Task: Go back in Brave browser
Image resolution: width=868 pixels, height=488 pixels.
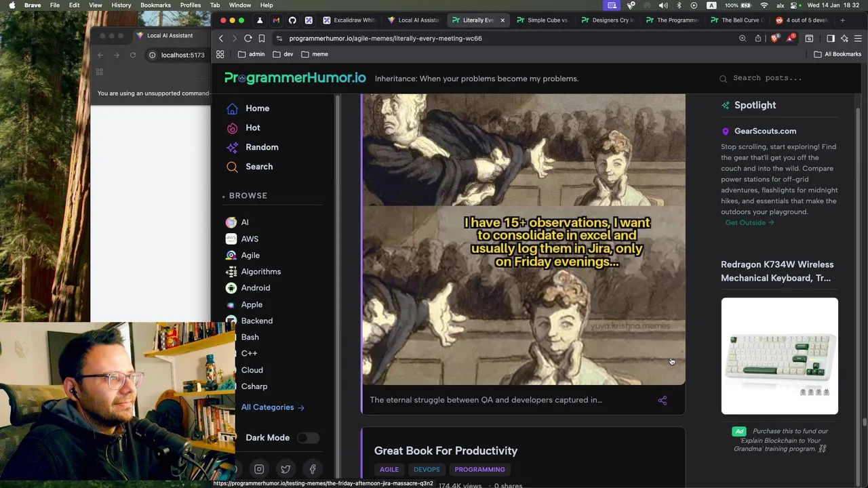Action: [x=220, y=39]
